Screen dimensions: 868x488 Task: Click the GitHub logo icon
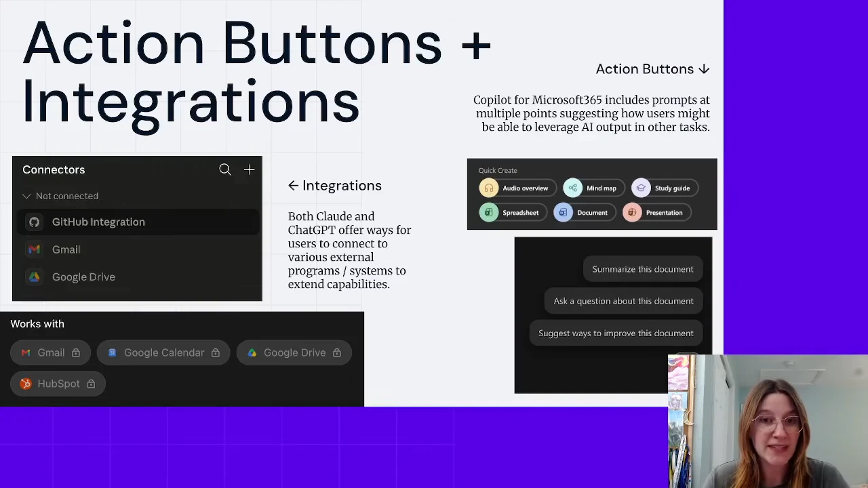click(x=34, y=222)
